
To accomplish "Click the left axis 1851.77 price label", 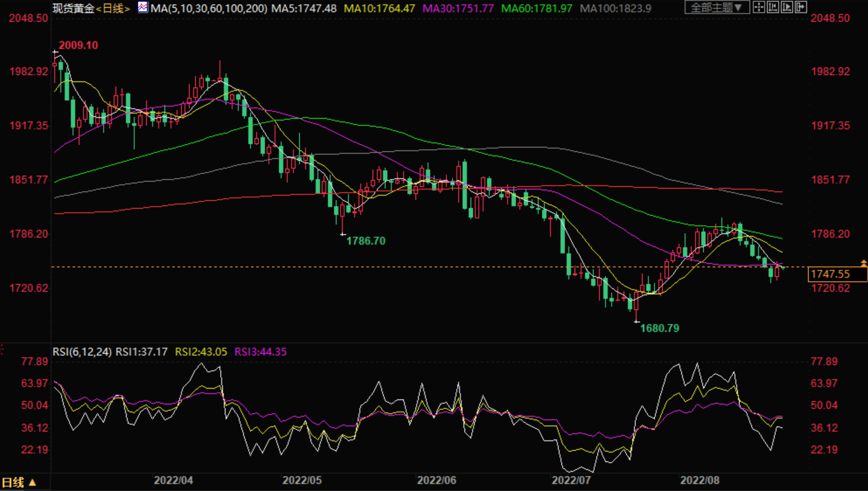I will [x=29, y=179].
